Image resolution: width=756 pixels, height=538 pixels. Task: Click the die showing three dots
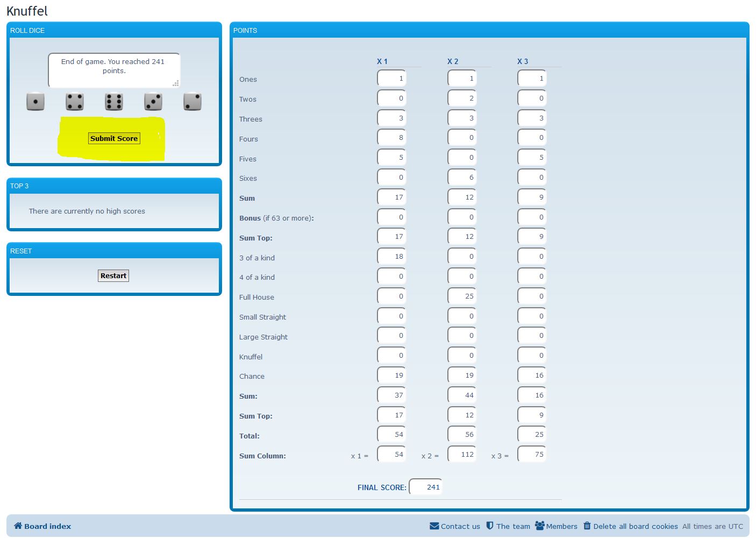[x=153, y=102]
